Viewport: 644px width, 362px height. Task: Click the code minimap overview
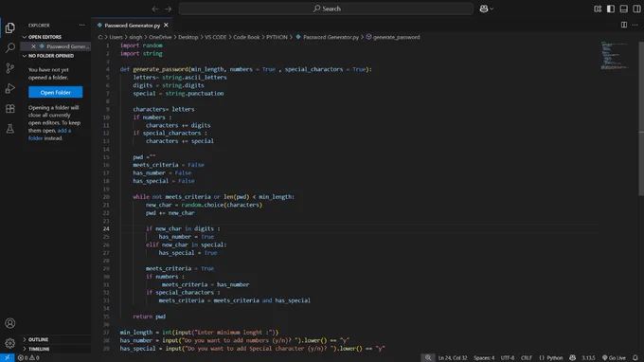[615, 56]
